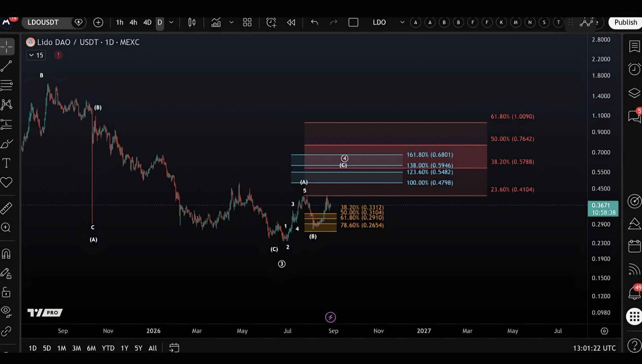Open the 13:01:22 UTC timezone menu
The height and width of the screenshot is (364, 642).
click(594, 348)
